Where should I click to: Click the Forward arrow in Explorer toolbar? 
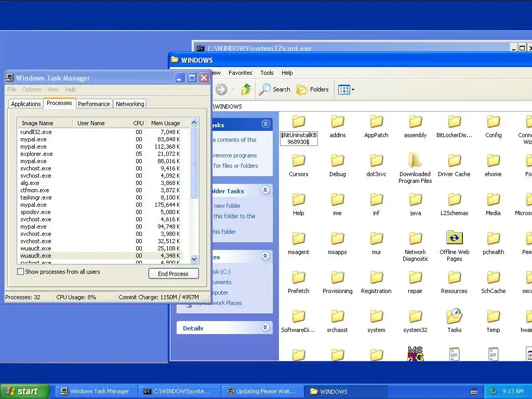pos(221,89)
